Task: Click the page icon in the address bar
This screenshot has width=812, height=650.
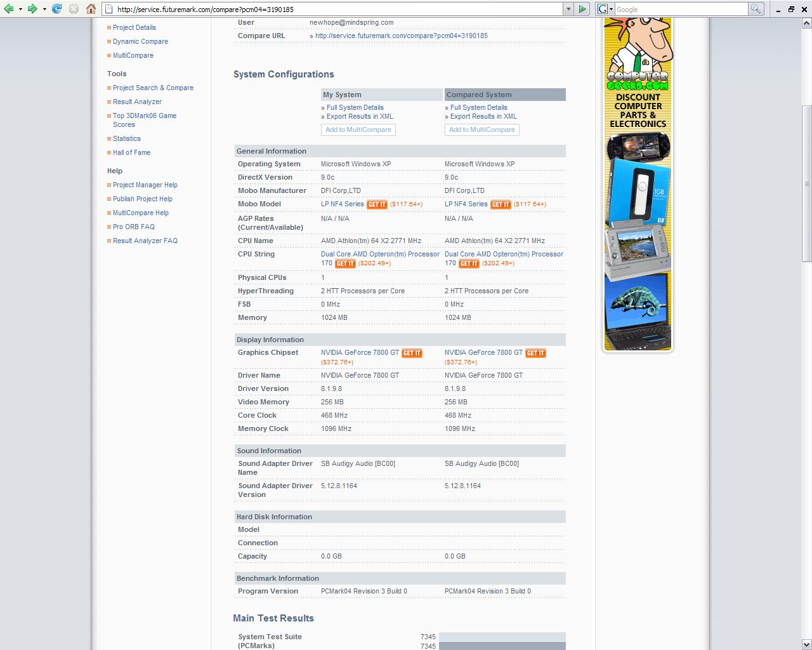Action: (110, 9)
